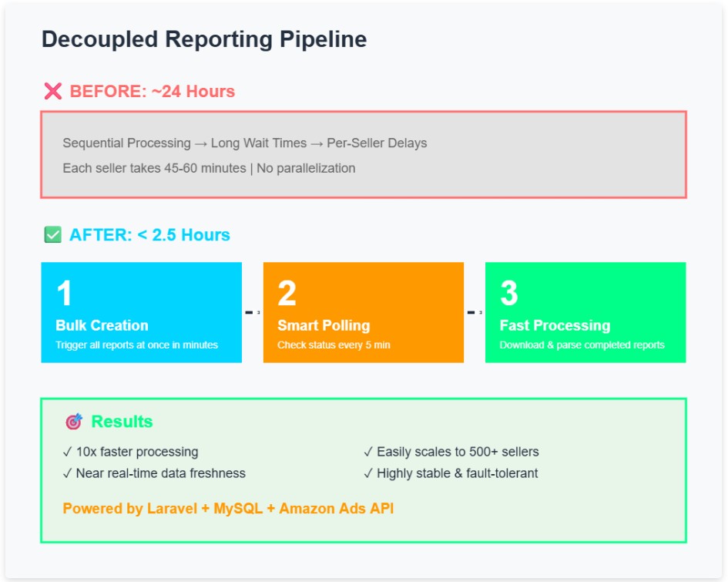Click the "Easily scales to 500+ sellers" item
Viewport: 728px width, 582px height.
451,452
